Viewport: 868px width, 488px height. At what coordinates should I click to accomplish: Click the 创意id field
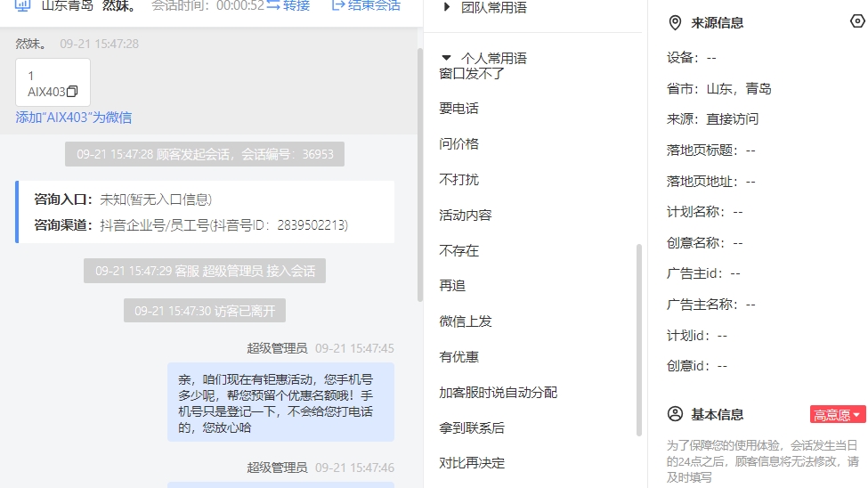(x=697, y=366)
